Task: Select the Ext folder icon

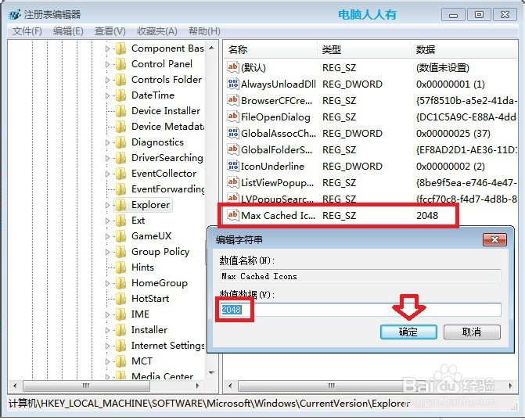Action: pos(120,221)
